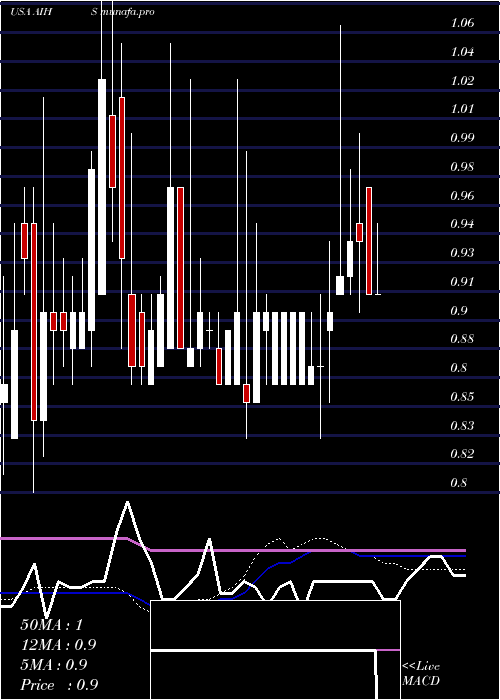Select the 0.99 price level label
The image size is (500, 700).
462,138
